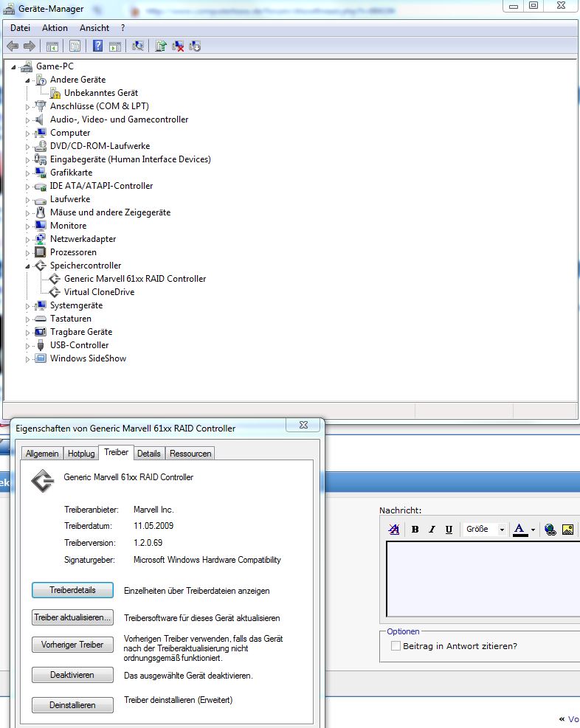Click the Tastaturen keyboard icon
The height and width of the screenshot is (728, 580).
pyautogui.click(x=41, y=319)
